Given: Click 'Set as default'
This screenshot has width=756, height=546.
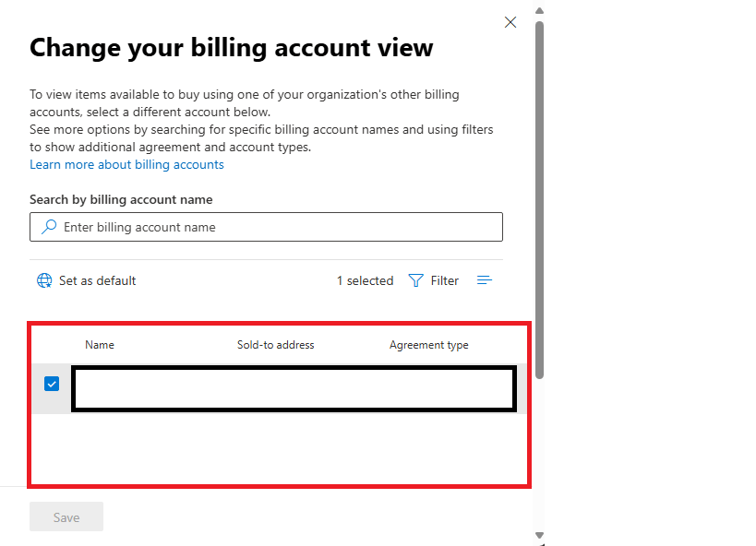Looking at the screenshot, I should pos(97,280).
